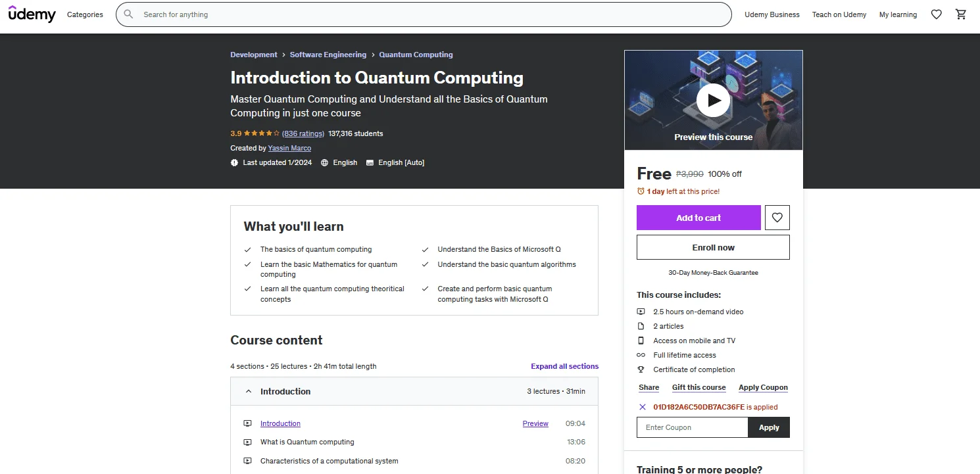Open the Introduction lecture link

pos(280,423)
